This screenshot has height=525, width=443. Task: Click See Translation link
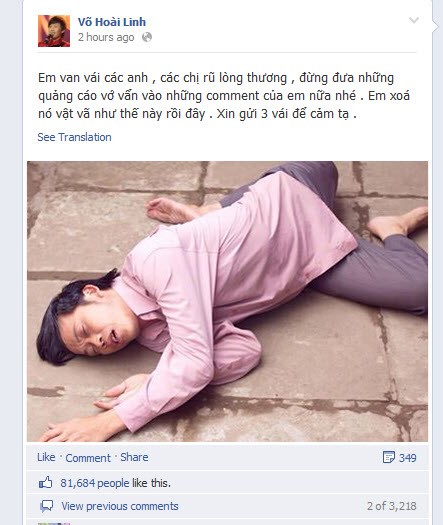click(x=74, y=137)
